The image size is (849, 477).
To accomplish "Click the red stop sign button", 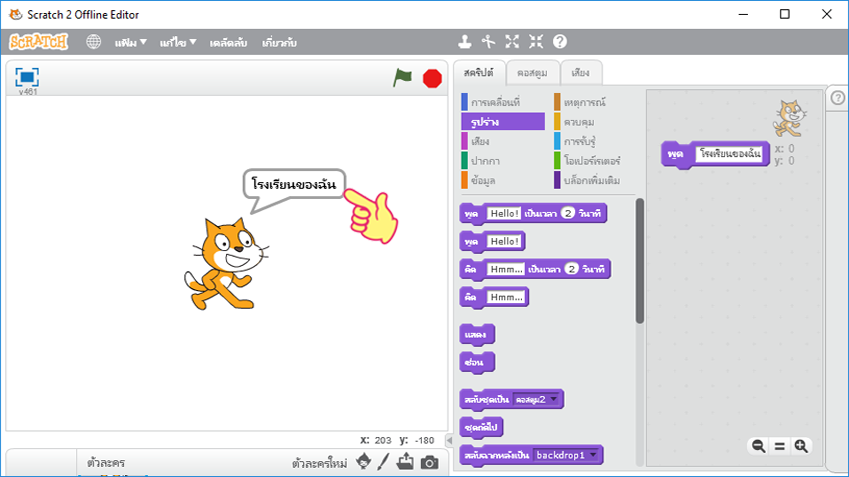I will 432,79.
